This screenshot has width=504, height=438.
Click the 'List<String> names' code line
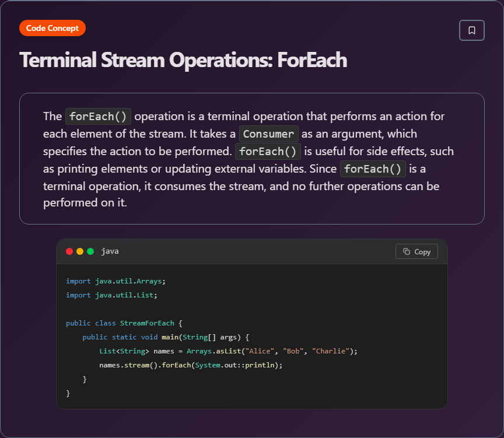click(x=228, y=351)
